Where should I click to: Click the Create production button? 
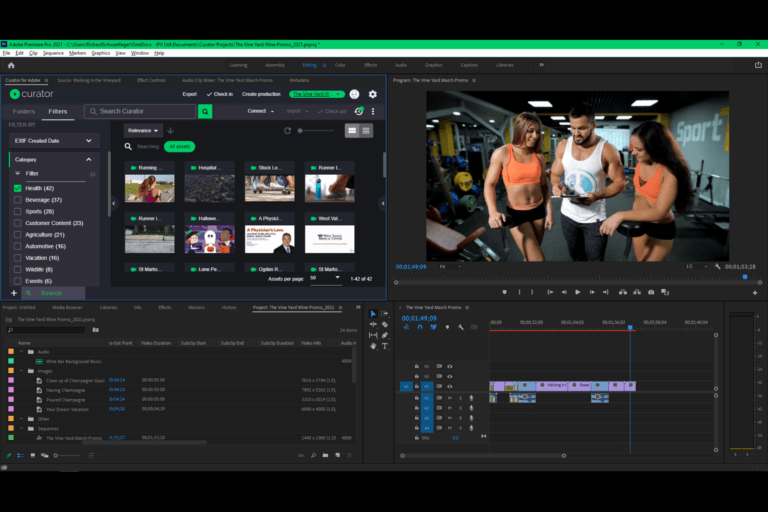point(261,94)
